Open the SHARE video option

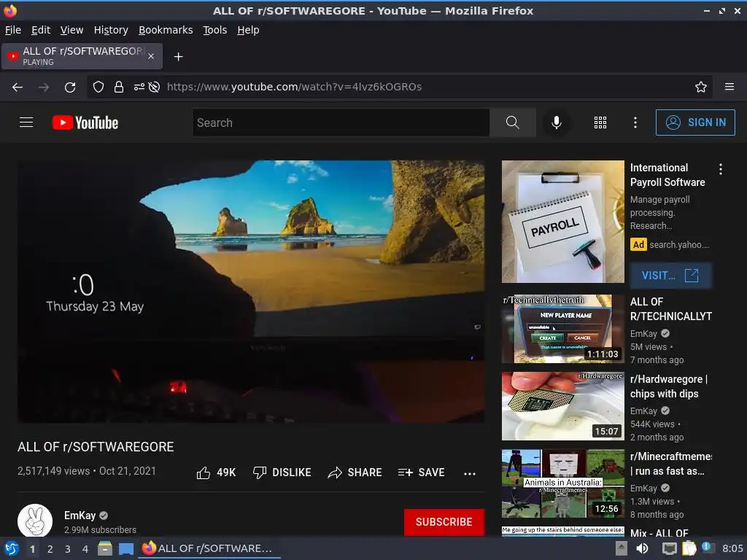tap(355, 472)
